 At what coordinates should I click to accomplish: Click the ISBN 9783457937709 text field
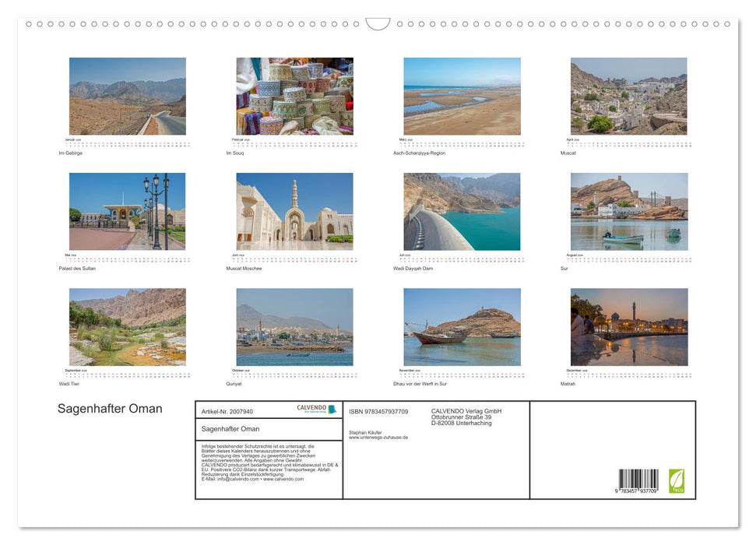pyautogui.click(x=378, y=412)
